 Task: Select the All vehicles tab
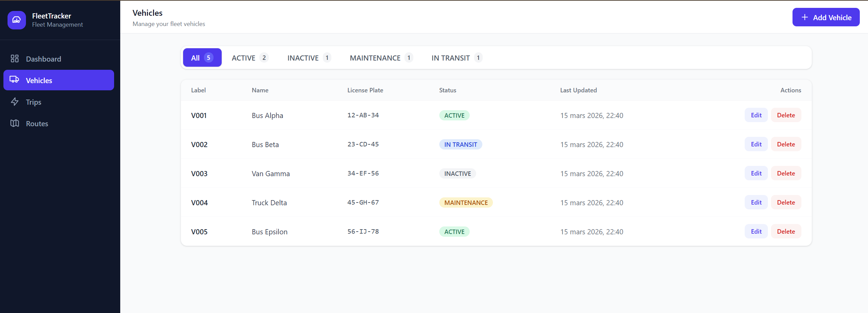tap(202, 57)
